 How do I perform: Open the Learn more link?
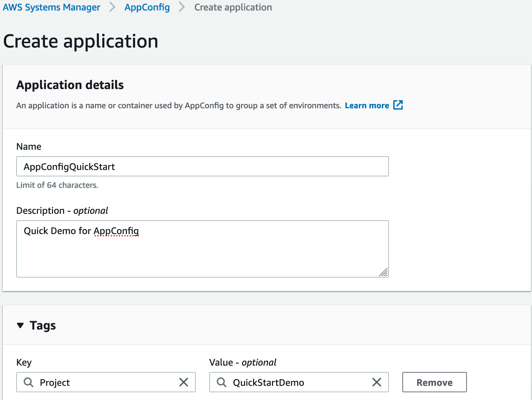tap(367, 106)
